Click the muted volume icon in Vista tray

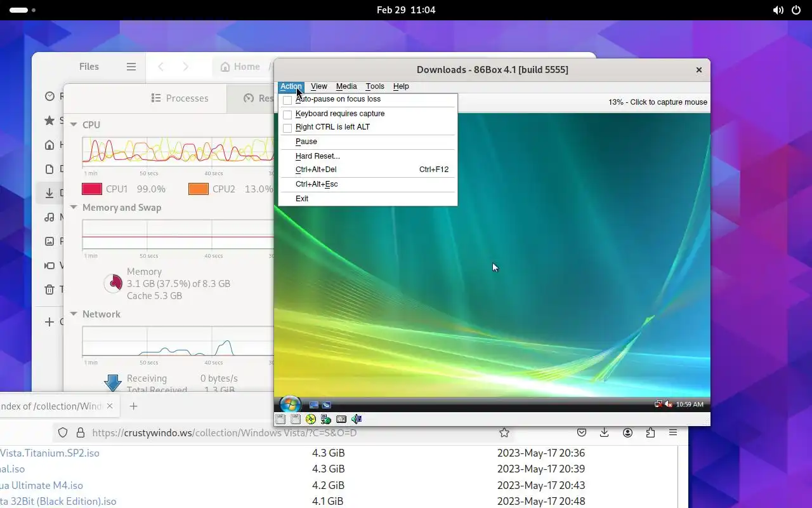pos(668,404)
